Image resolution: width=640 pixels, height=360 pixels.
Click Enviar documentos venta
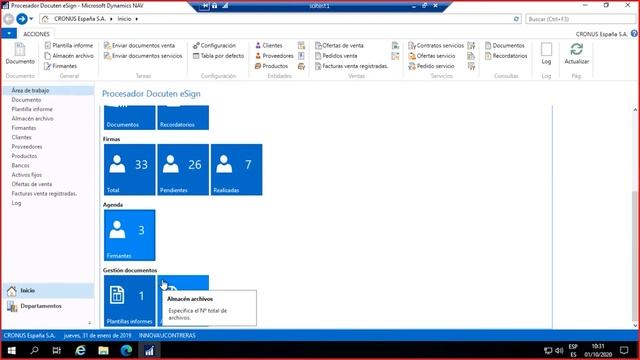(x=139, y=45)
